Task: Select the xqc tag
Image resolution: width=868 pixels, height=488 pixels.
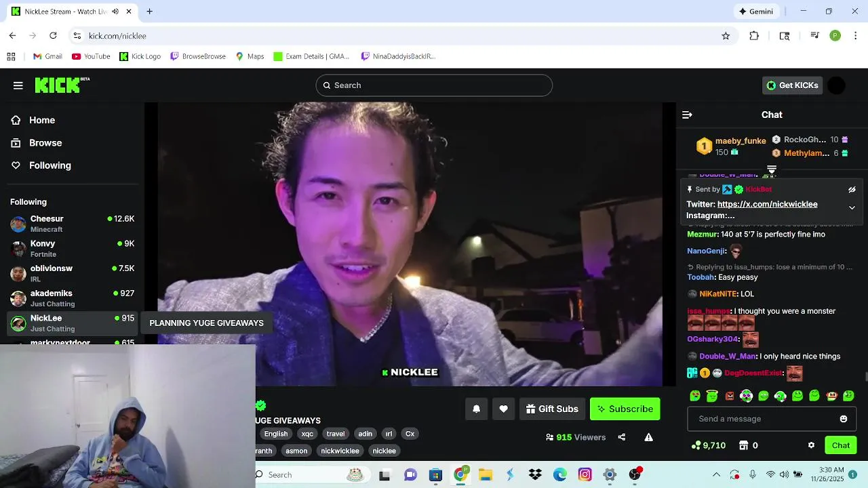Action: [307, 434]
